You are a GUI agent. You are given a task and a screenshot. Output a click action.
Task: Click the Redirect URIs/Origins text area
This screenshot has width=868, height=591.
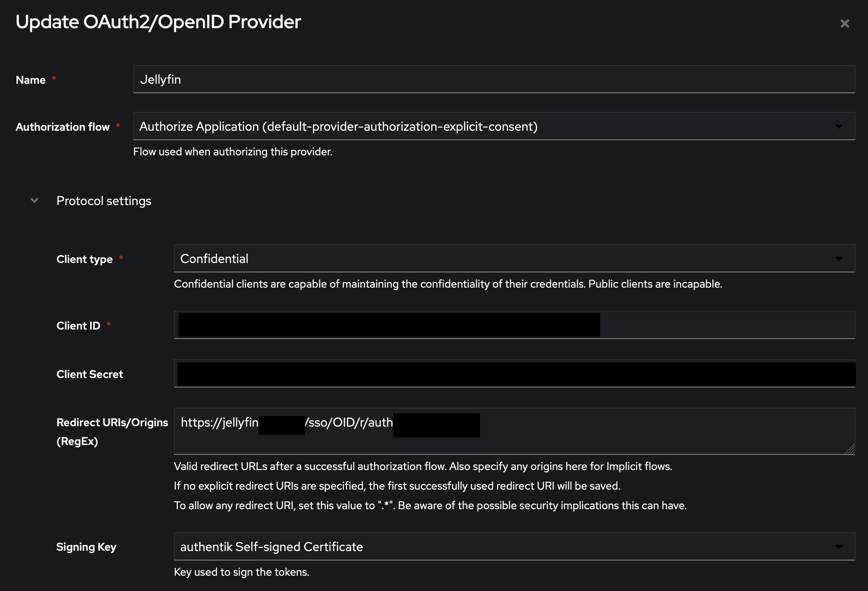(x=509, y=431)
